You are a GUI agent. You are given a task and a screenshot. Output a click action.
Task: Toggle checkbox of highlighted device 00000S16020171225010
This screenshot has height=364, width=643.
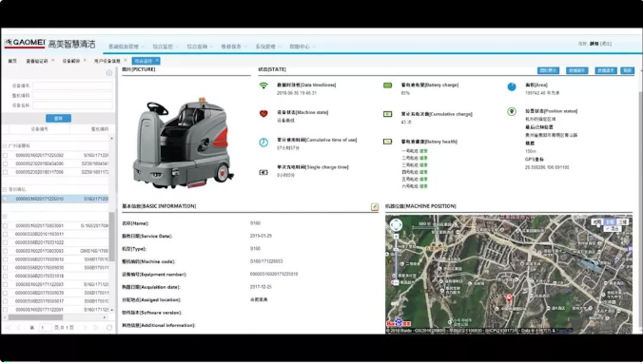[x=6, y=199]
